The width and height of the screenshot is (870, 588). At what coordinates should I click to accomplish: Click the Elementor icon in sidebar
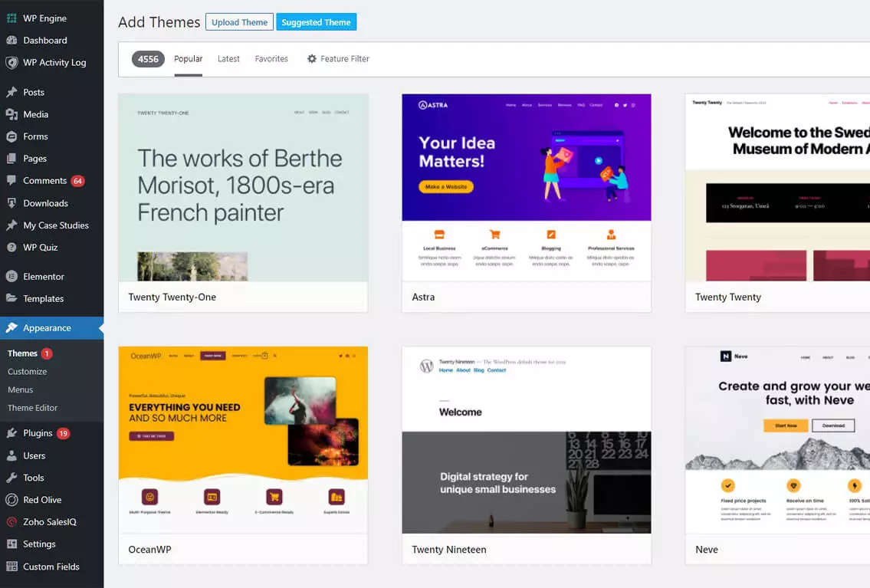pos(11,276)
